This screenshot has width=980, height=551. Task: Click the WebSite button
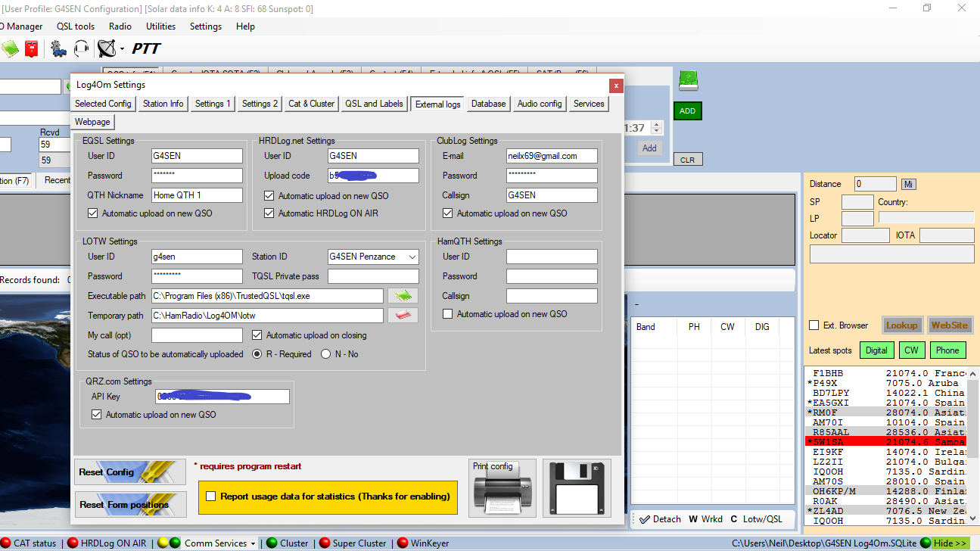tap(949, 325)
